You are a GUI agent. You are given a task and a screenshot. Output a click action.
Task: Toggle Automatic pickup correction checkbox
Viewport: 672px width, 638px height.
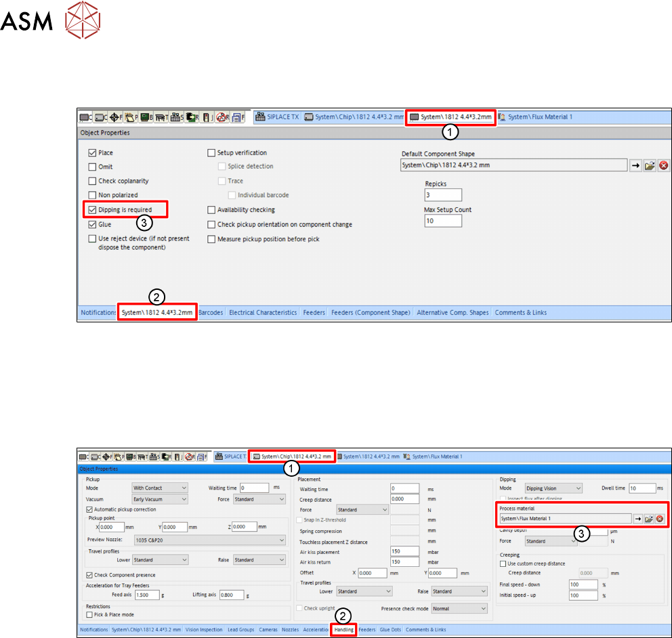tap(89, 510)
